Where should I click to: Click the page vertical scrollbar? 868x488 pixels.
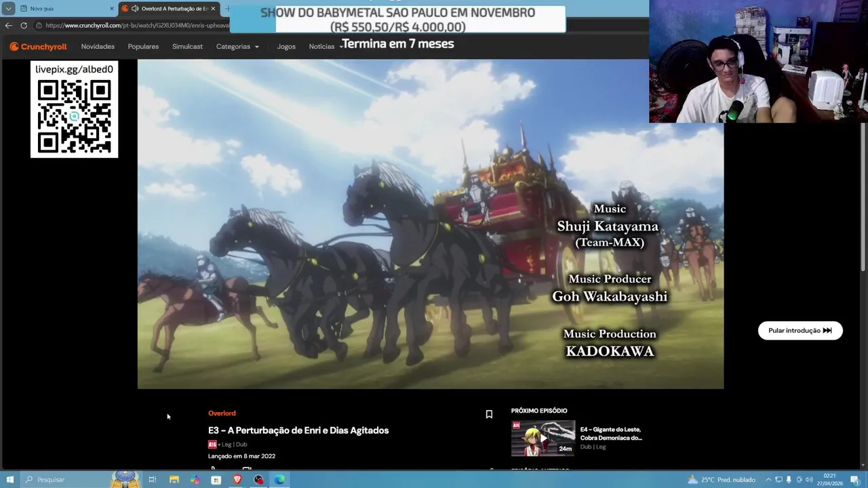click(863, 197)
